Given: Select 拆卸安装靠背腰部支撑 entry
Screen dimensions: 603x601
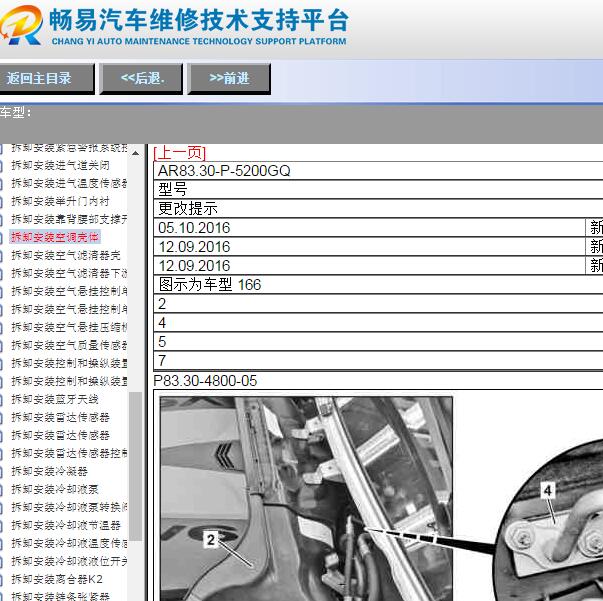Looking at the screenshot, I should tap(69, 219).
